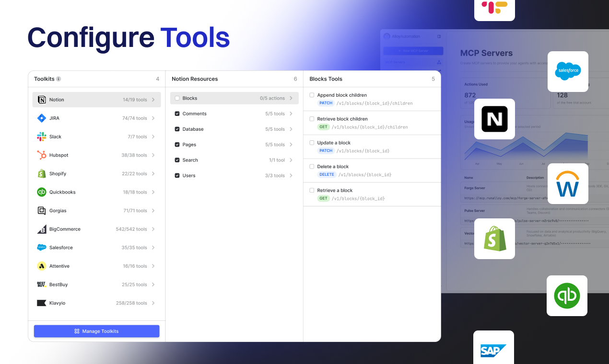Screen dimensions: 609x364
Task: Expand the Pages resource chevron
Action: [x=291, y=145]
